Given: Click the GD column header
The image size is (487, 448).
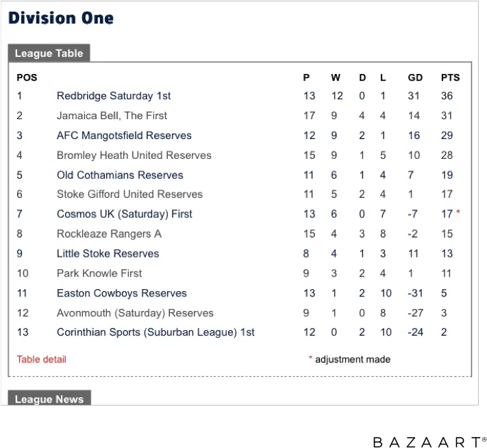Looking at the screenshot, I should (x=415, y=77).
